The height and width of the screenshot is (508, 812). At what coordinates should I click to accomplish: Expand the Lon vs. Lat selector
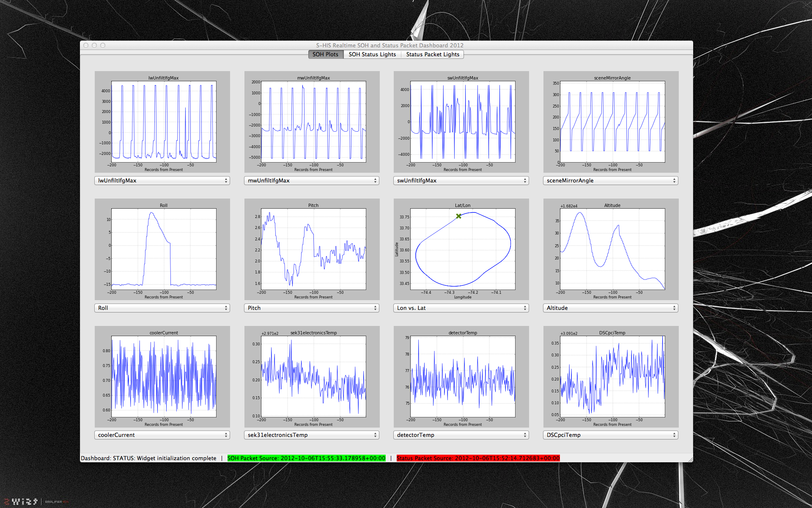click(x=461, y=308)
